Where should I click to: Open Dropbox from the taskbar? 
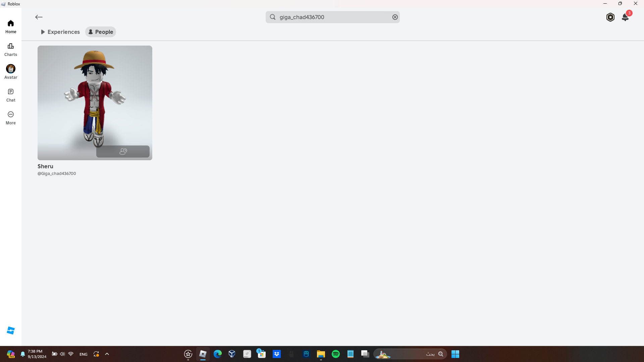point(277,354)
